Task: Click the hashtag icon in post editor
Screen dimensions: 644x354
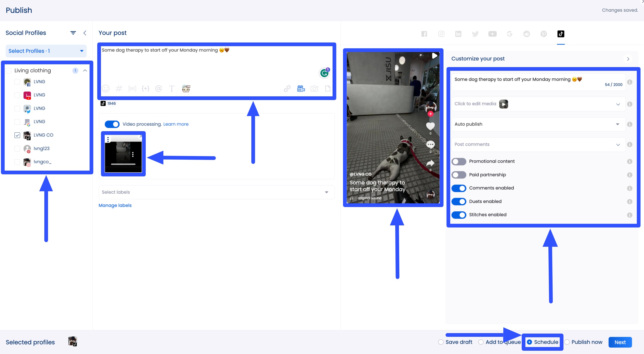Action: tap(119, 88)
